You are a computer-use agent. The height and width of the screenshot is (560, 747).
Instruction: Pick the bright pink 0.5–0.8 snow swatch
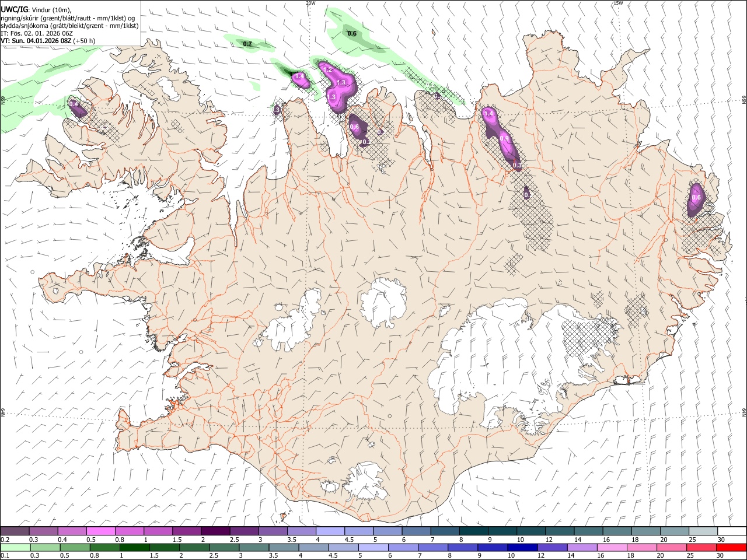101,531
